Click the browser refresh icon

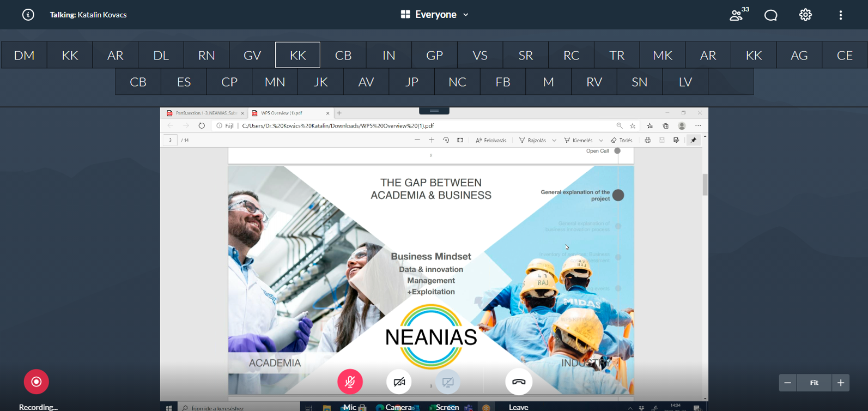(x=202, y=125)
